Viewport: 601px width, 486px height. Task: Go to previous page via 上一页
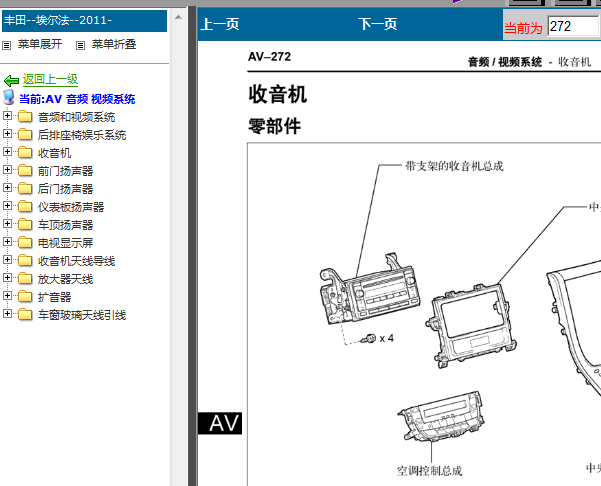pyautogui.click(x=220, y=24)
